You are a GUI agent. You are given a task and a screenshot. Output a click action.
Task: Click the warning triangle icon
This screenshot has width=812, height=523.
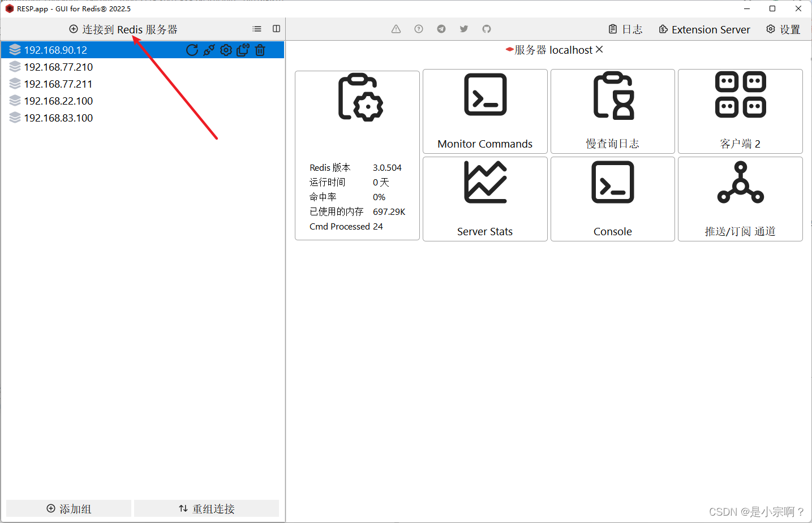[396, 29]
